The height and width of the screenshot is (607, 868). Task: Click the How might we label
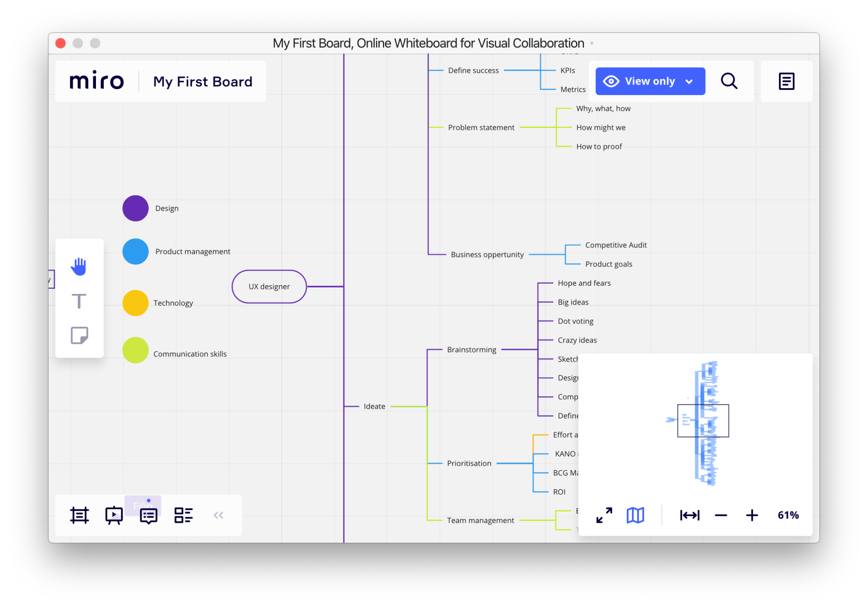601,127
